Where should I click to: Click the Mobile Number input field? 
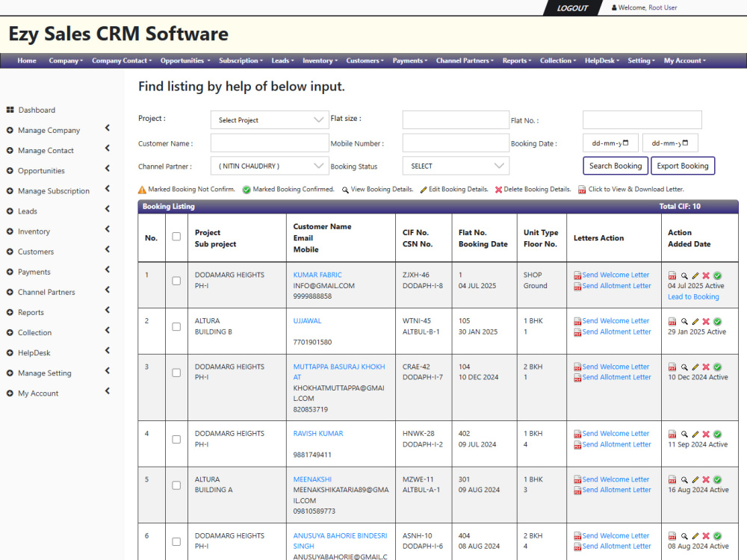[x=456, y=143]
